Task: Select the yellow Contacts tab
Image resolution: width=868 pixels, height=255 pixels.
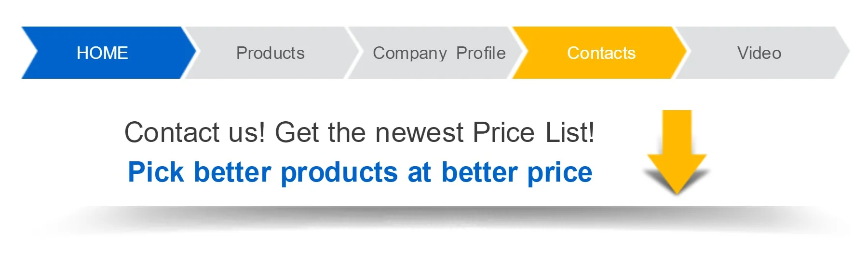Action: [x=601, y=53]
